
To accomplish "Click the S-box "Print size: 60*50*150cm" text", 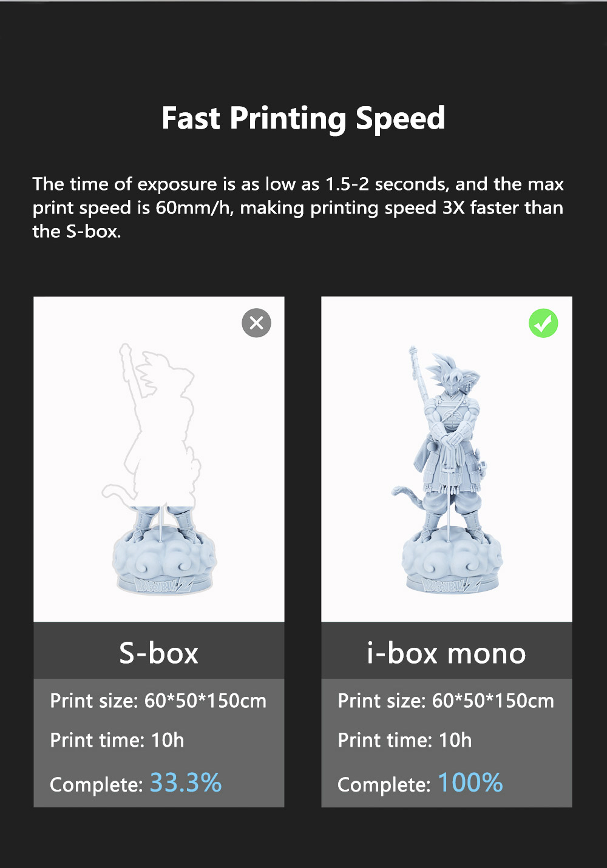I will point(158,701).
